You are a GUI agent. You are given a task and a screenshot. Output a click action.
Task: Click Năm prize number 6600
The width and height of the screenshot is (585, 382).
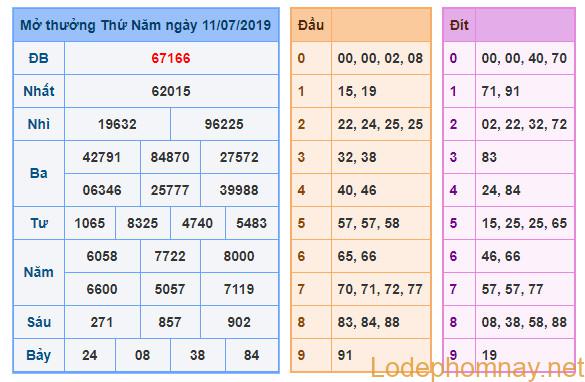tap(102, 289)
